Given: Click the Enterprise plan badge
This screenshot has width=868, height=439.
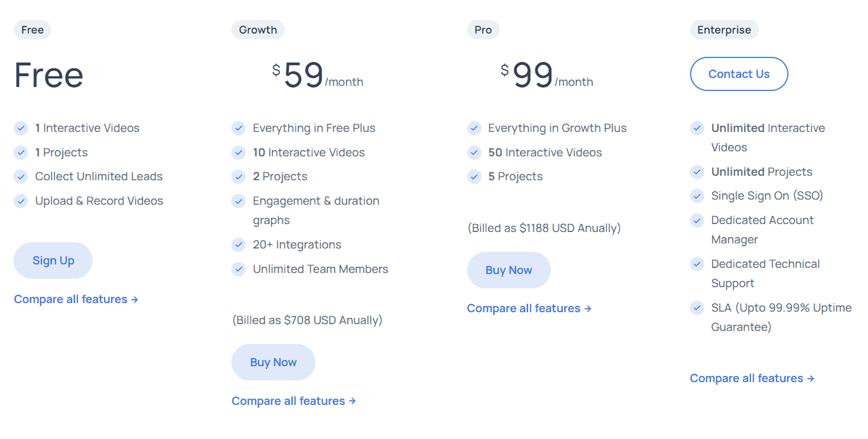Looking at the screenshot, I should click(724, 30).
